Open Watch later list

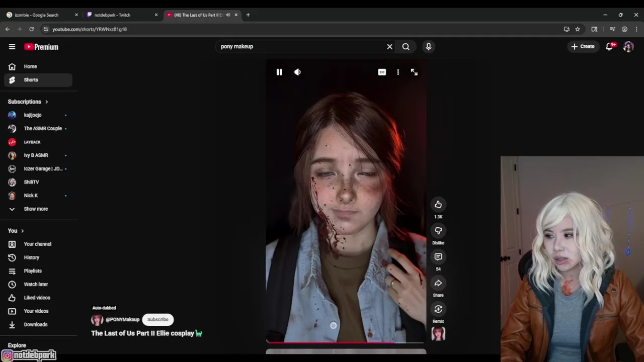pos(38,284)
